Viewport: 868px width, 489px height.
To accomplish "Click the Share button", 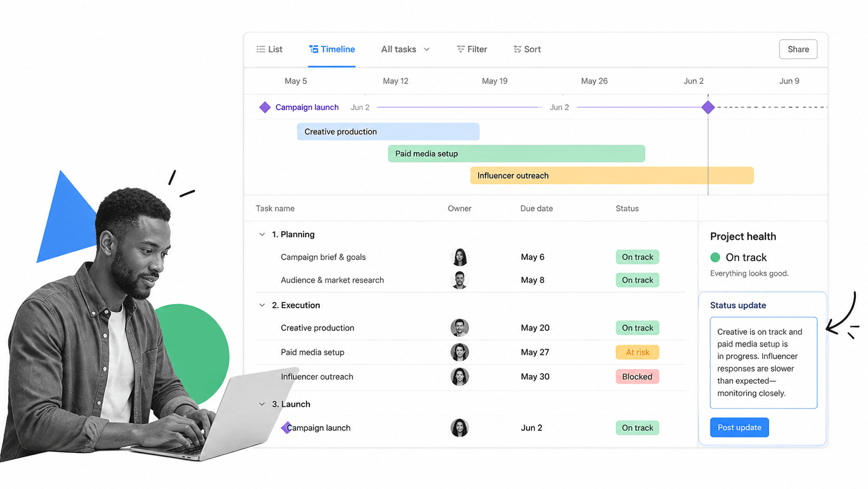I will [798, 49].
